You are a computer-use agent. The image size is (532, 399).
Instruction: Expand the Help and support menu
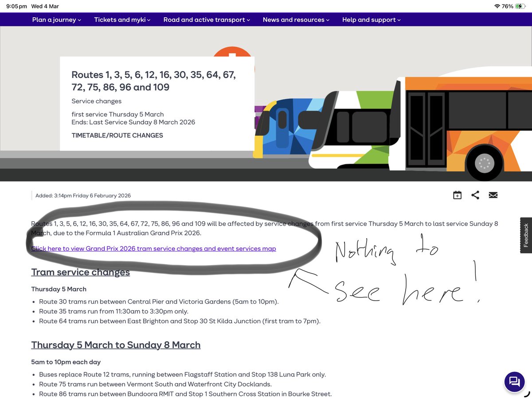click(372, 20)
